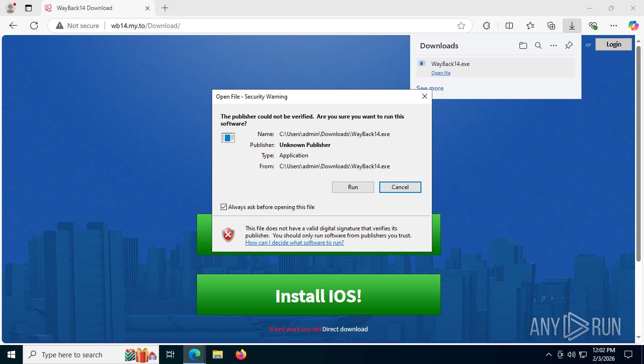
Task: Open the Copilot sidebar icon
Action: (634, 26)
